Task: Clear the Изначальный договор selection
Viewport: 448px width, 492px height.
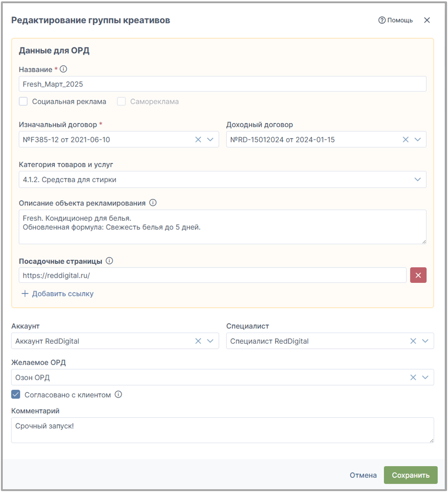Action: [x=198, y=140]
